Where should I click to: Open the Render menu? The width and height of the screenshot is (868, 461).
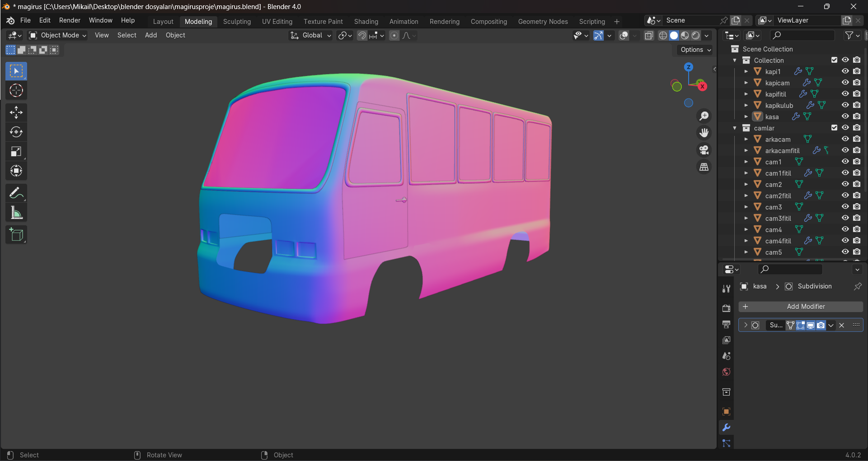(x=70, y=20)
